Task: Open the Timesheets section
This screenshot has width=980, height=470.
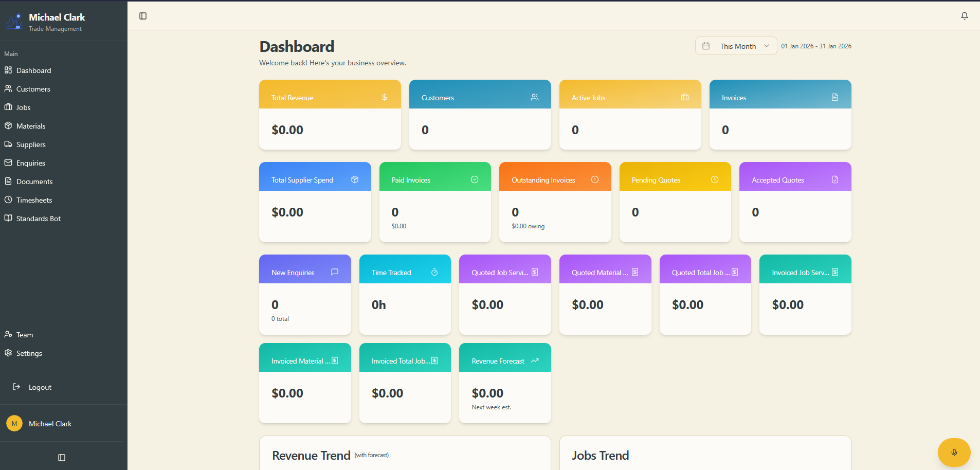Action: (34, 200)
